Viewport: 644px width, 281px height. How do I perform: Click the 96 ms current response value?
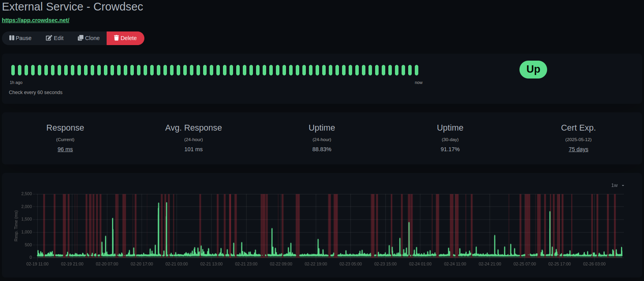[x=65, y=149]
